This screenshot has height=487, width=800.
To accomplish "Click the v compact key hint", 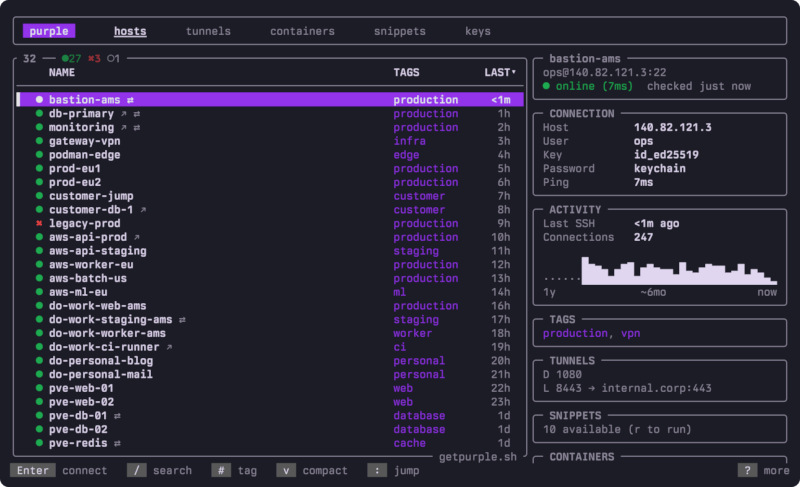I will pyautogui.click(x=286, y=470).
